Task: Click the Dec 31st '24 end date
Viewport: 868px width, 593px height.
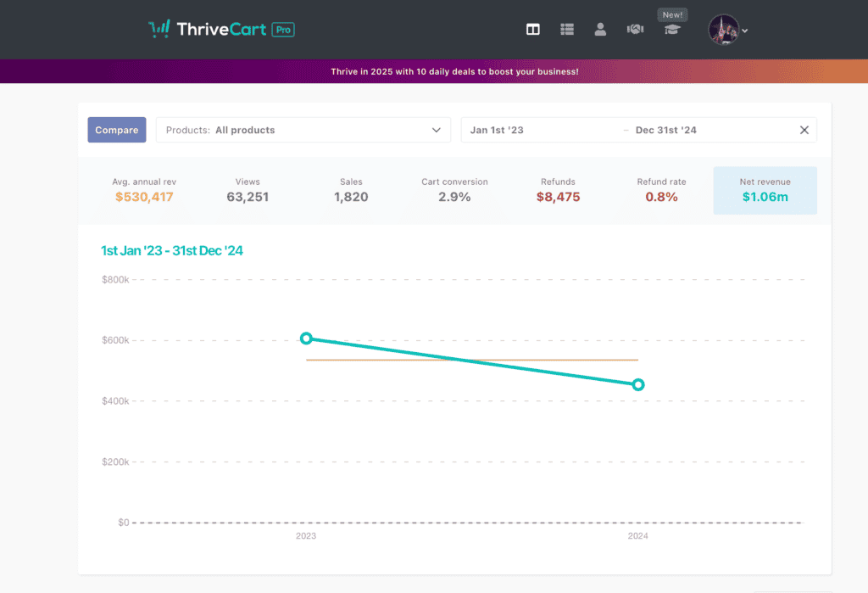Action: point(666,130)
